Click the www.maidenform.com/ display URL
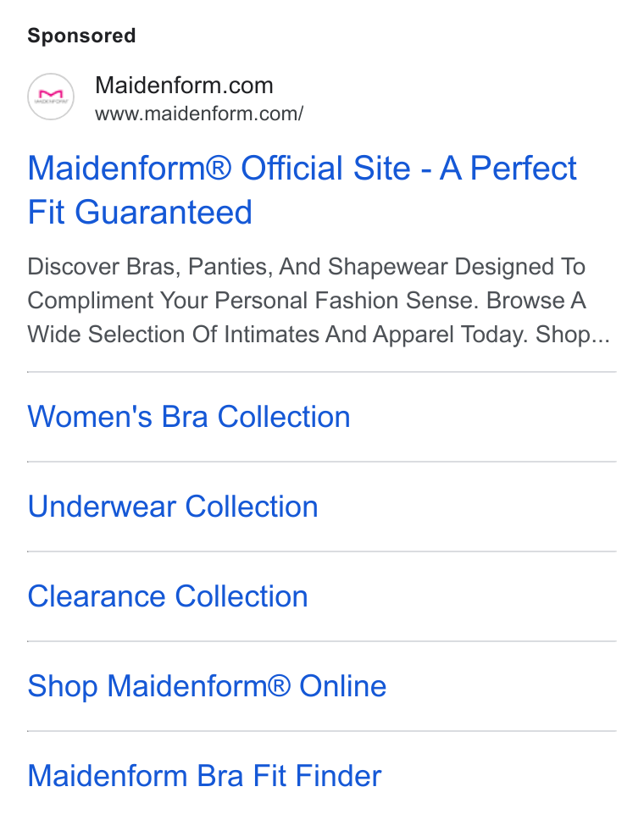Viewport: 644px width, 820px height. pos(199,114)
